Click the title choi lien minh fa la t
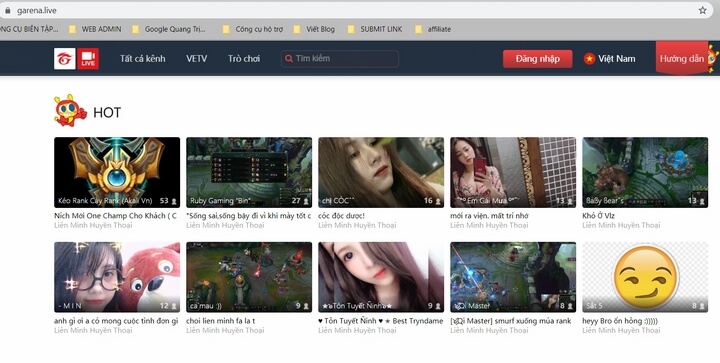The height and width of the screenshot is (363, 720). (x=220, y=321)
